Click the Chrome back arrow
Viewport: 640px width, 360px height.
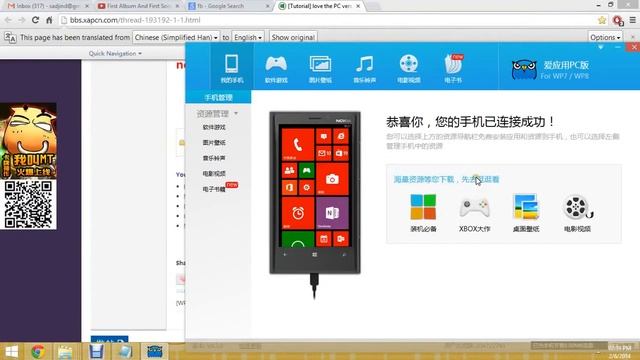tap(9, 20)
